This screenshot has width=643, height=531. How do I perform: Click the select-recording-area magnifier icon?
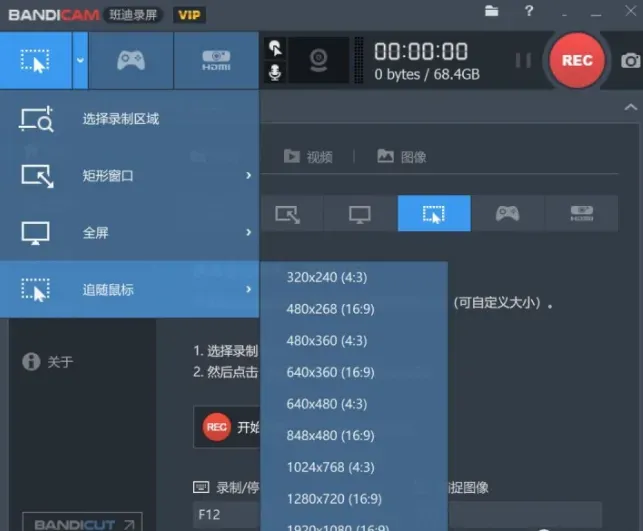[x=36, y=119]
